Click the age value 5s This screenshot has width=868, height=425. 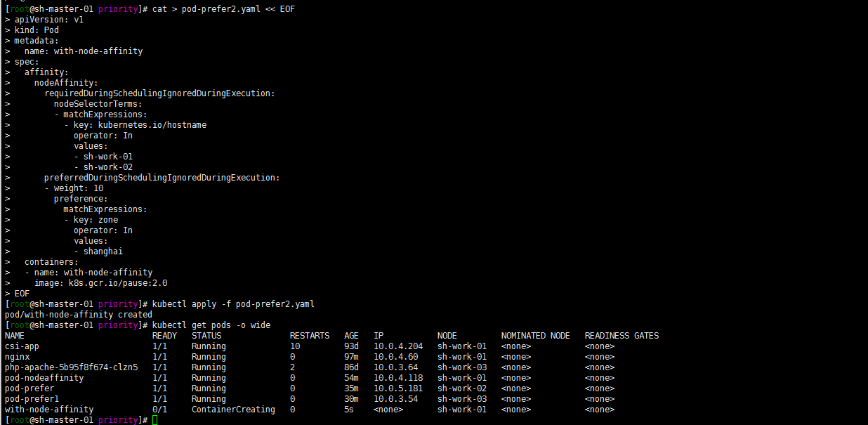tap(349, 410)
